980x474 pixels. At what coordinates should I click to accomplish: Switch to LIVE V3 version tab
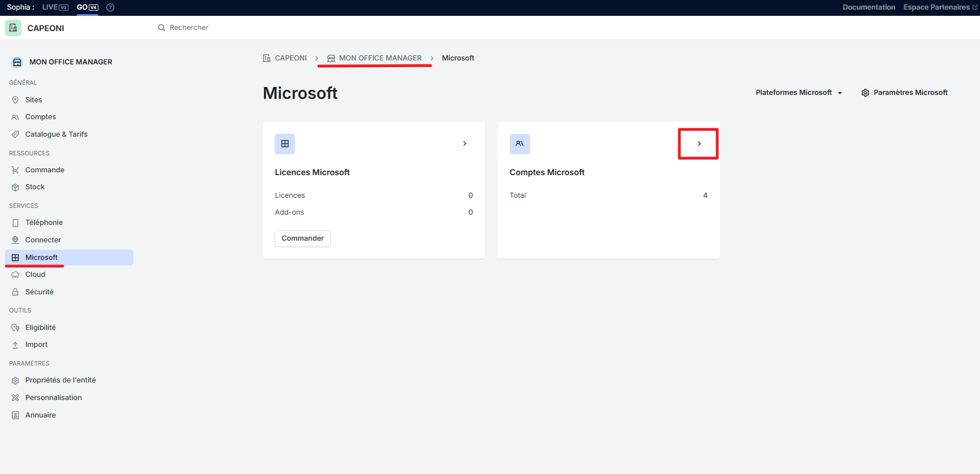pyautogui.click(x=55, y=7)
